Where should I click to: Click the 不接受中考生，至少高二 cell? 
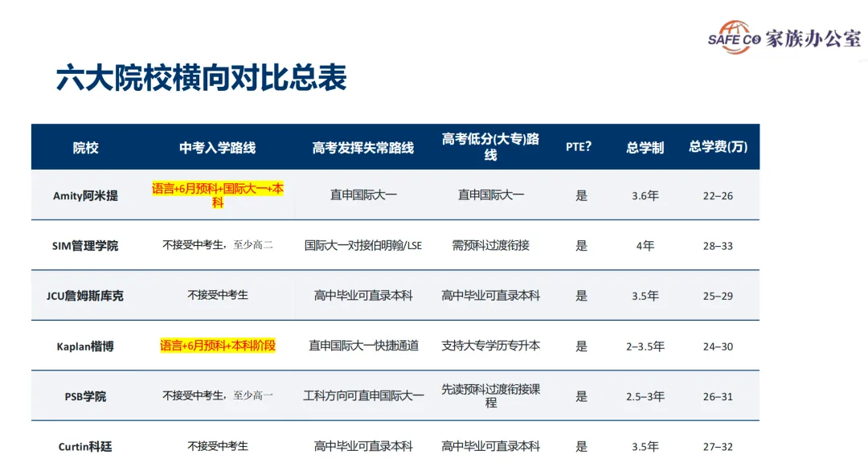tap(218, 244)
